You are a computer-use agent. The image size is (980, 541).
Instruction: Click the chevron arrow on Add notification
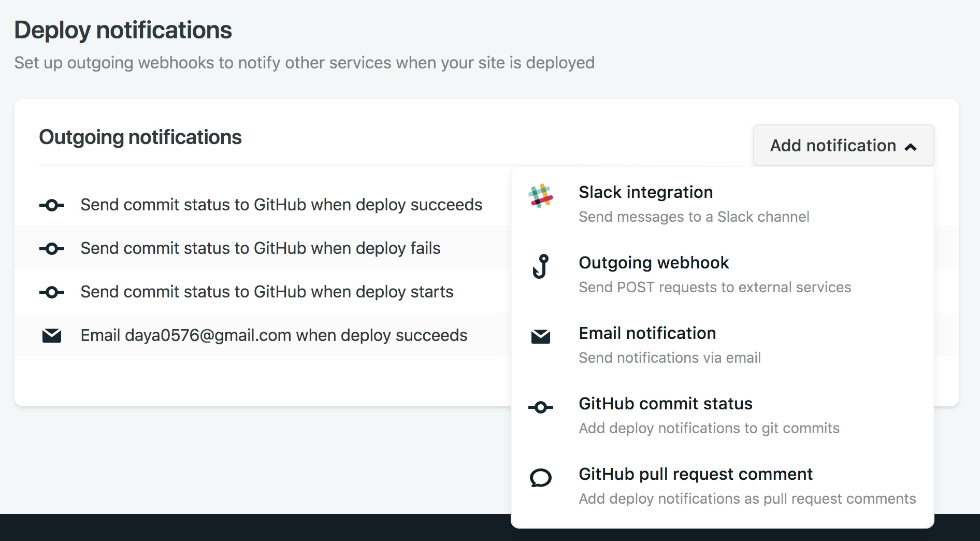click(911, 147)
